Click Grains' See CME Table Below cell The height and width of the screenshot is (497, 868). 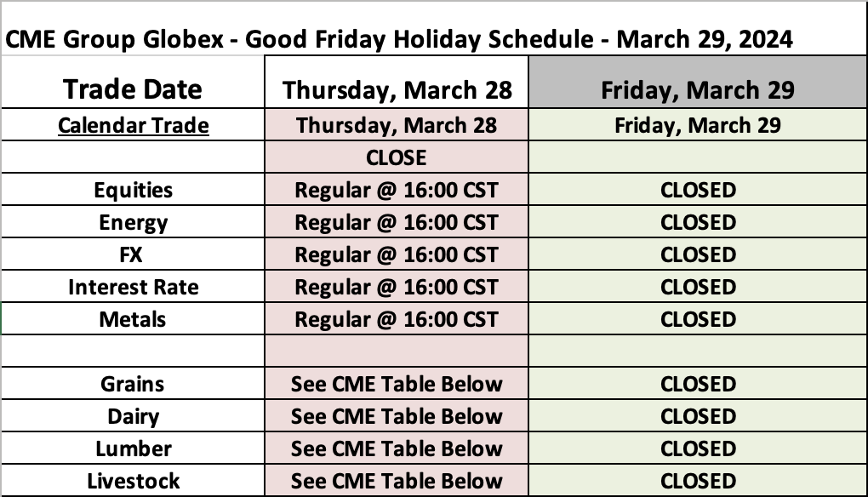coord(396,384)
